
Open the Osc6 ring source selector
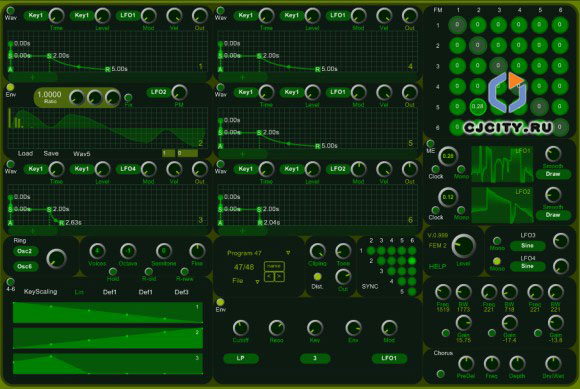coord(25,266)
